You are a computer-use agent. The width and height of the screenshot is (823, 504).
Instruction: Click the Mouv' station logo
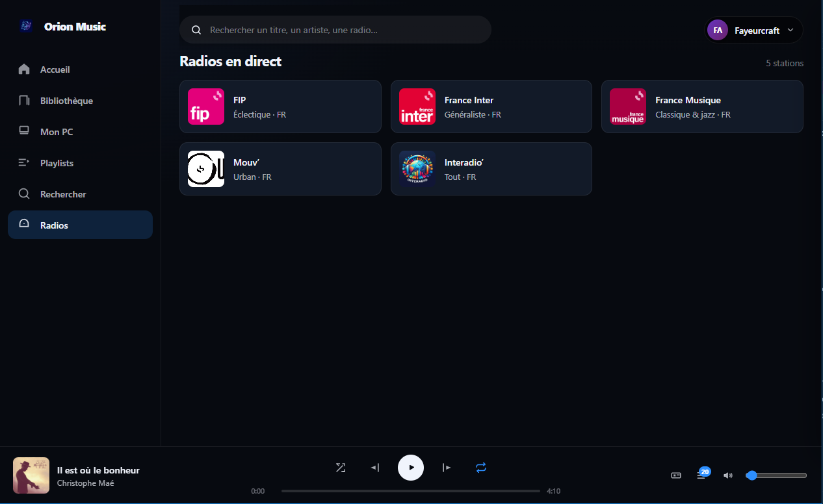[x=206, y=169]
